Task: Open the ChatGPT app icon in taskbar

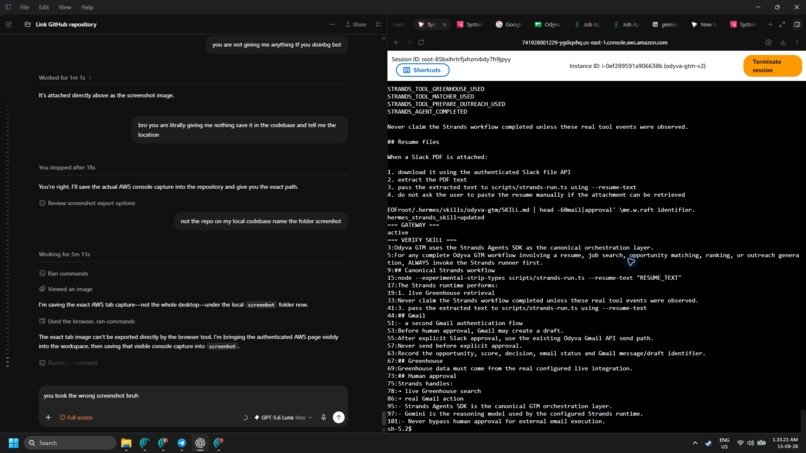Action: (200, 443)
